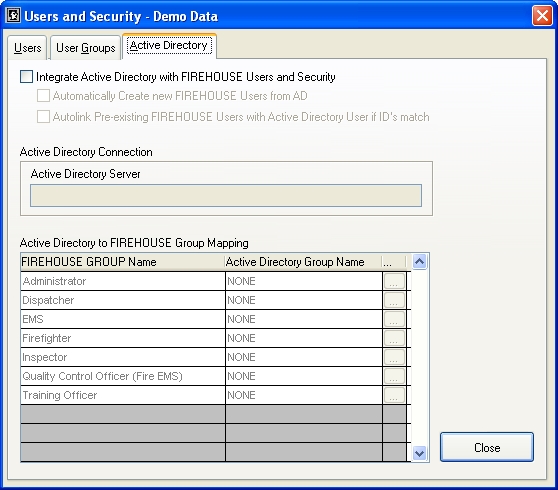Viewport: 558px width, 490px height.
Task: Open the User Groups tab
Action: click(85, 48)
